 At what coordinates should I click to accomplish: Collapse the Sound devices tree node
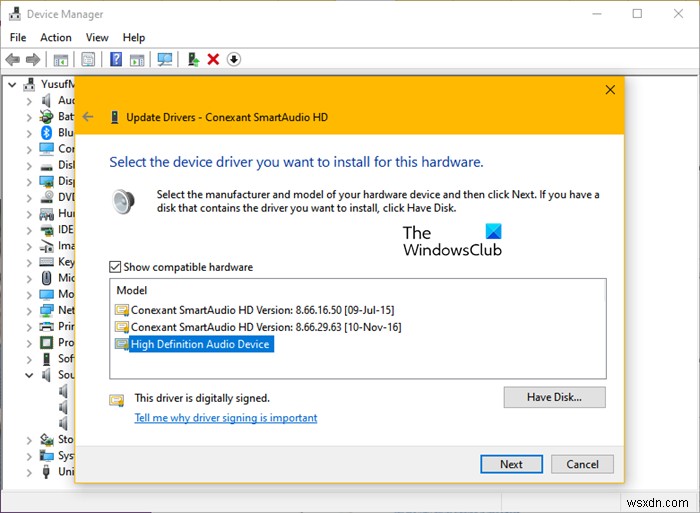click(x=27, y=375)
